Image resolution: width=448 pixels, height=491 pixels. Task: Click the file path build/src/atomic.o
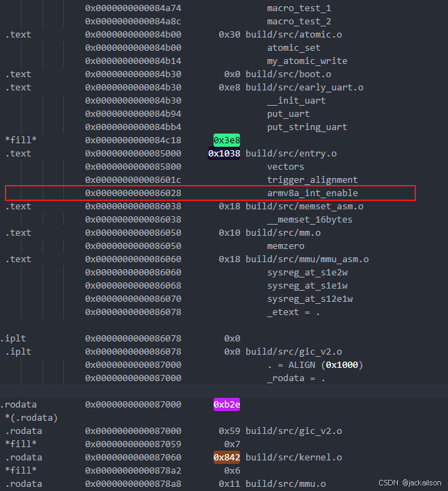pos(294,35)
